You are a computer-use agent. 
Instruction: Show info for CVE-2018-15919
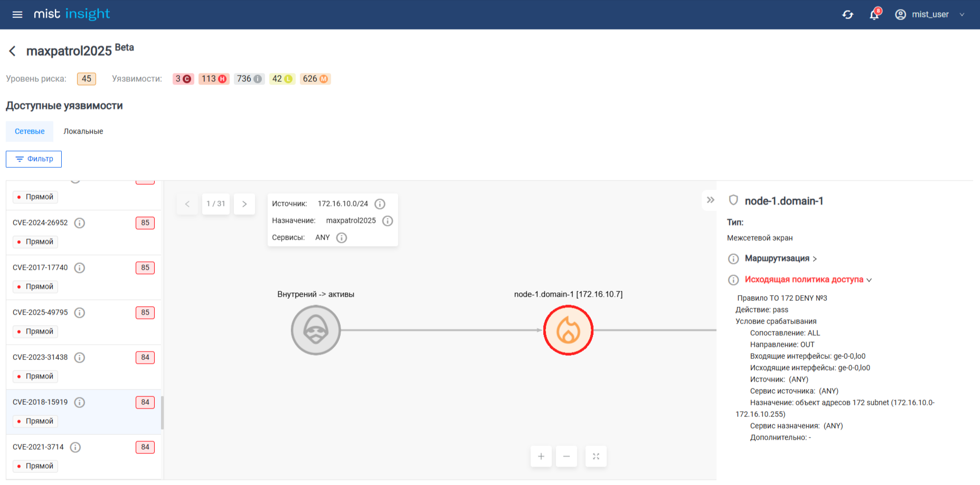[x=80, y=402]
